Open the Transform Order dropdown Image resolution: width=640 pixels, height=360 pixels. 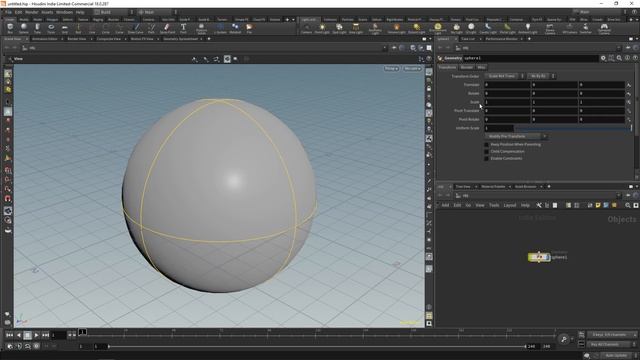(504, 76)
